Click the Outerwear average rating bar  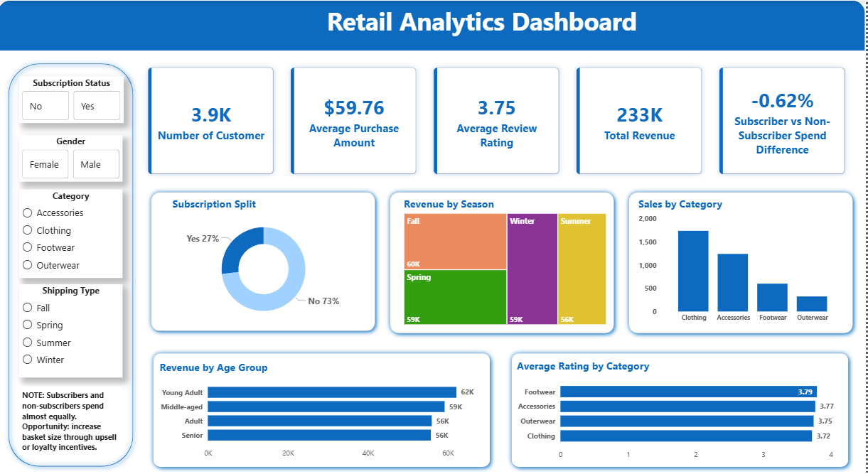point(687,421)
